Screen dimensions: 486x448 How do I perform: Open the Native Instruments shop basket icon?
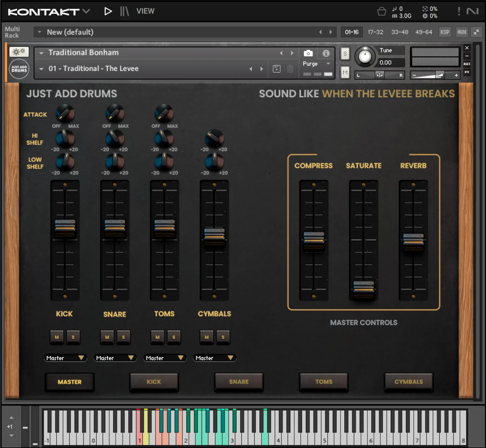382,11
